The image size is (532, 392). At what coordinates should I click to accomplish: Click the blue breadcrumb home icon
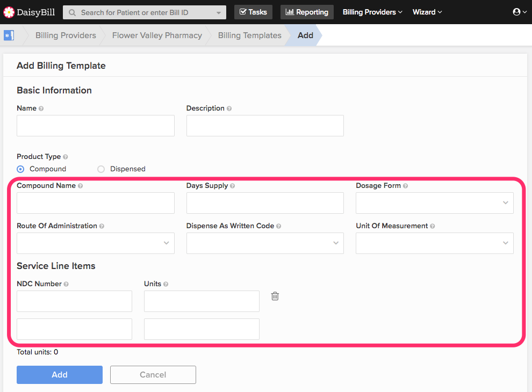[8, 35]
